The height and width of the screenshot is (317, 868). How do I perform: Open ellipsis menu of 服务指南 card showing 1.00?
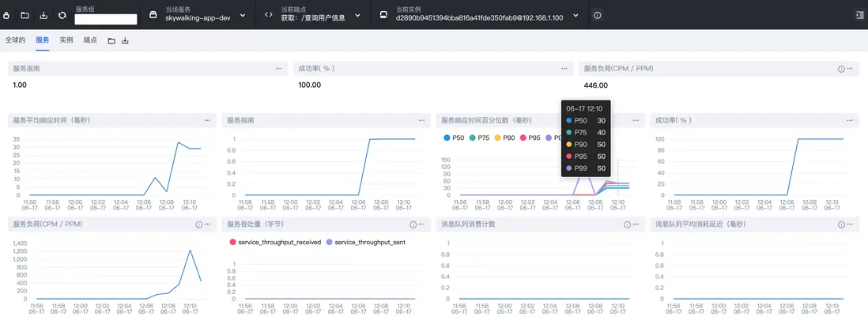click(279, 69)
